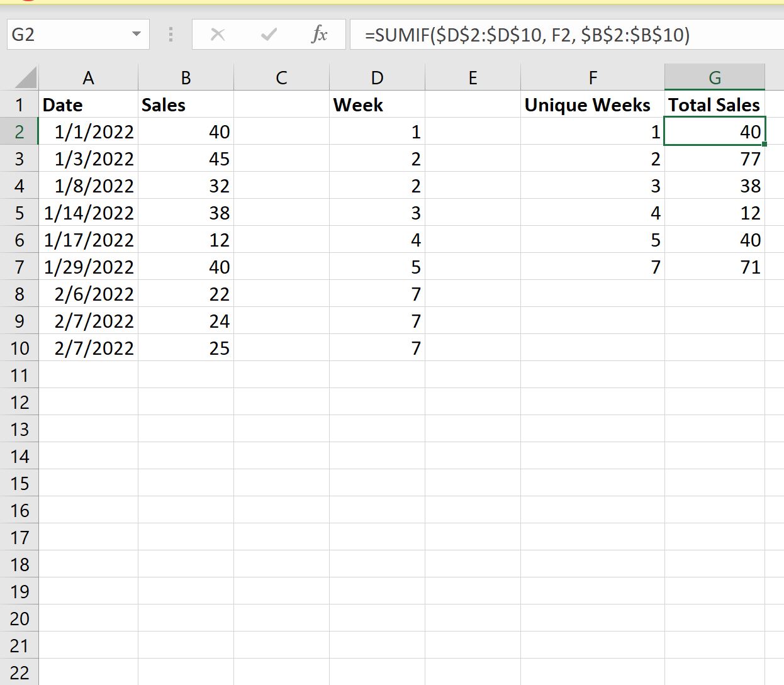
Task: Click inside the SUMIF formula bar
Action: 566,34
